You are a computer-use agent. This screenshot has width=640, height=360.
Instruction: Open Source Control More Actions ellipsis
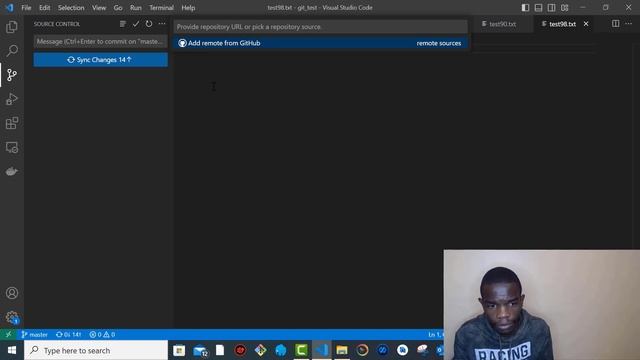point(162,24)
